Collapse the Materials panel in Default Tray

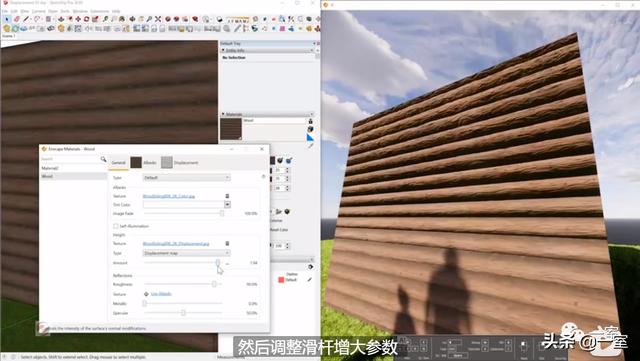point(223,114)
